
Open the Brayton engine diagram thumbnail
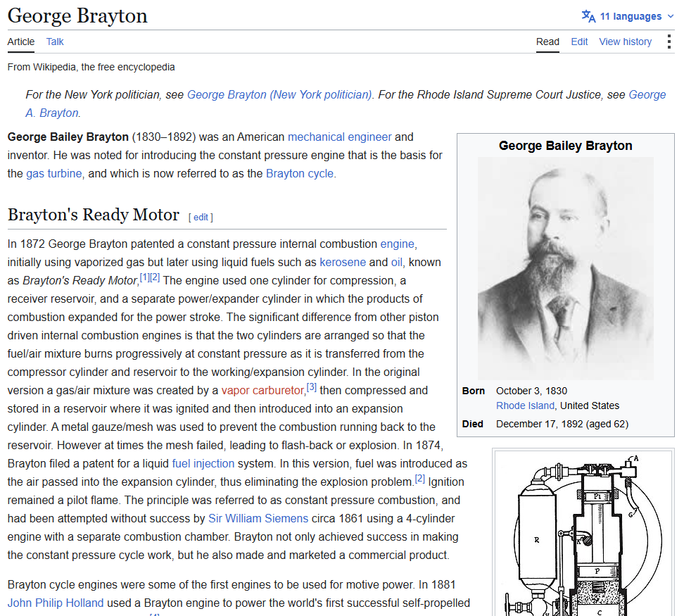tap(583, 534)
